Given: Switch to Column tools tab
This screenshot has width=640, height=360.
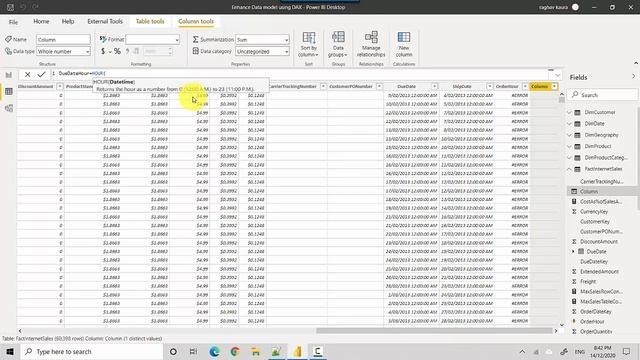Looking at the screenshot, I should [x=196, y=21].
